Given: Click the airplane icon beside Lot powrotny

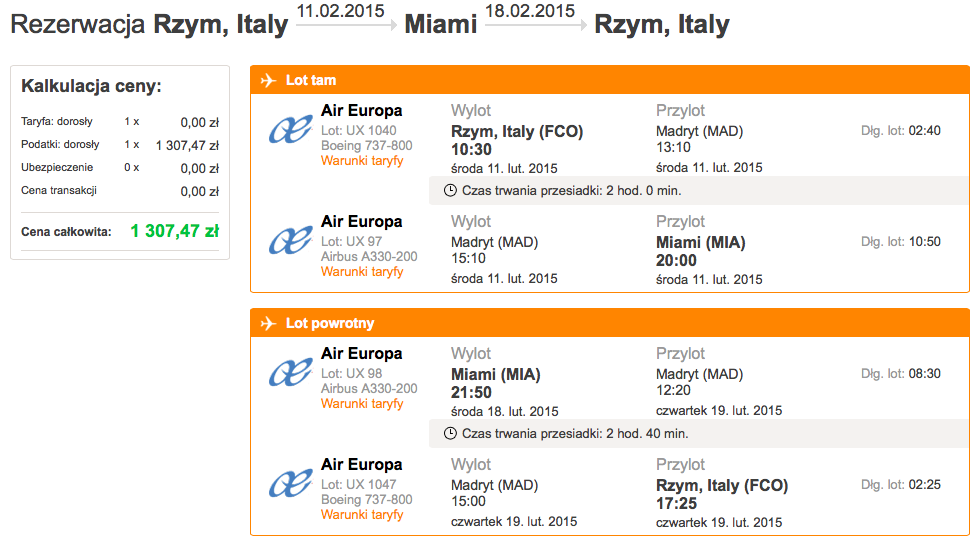Looking at the screenshot, I should (x=268, y=324).
